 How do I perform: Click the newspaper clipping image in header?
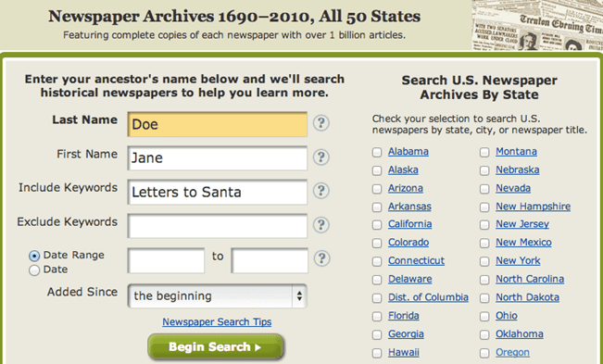click(537, 25)
